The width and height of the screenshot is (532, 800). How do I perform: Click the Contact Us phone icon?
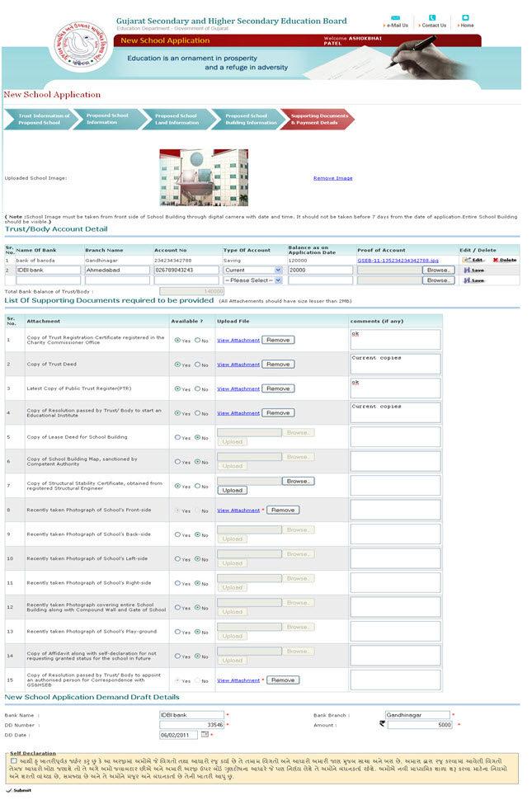coord(432,18)
